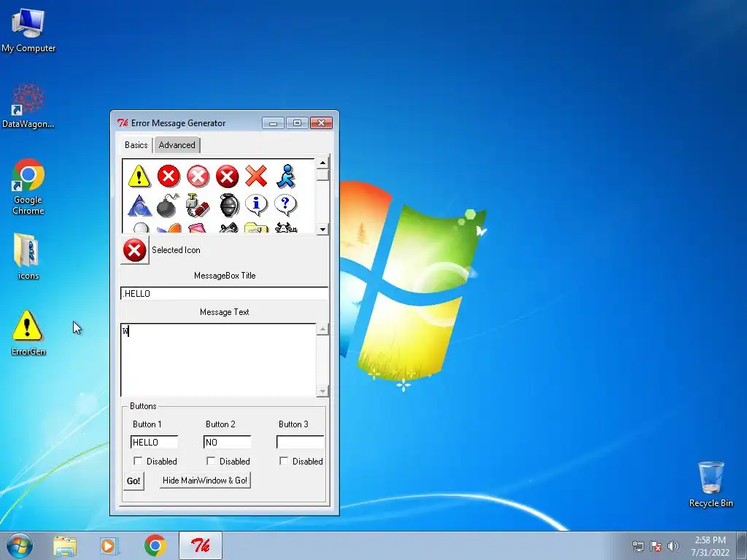Click the Go! button
Viewport: 747px width, 560px height.
click(x=133, y=481)
